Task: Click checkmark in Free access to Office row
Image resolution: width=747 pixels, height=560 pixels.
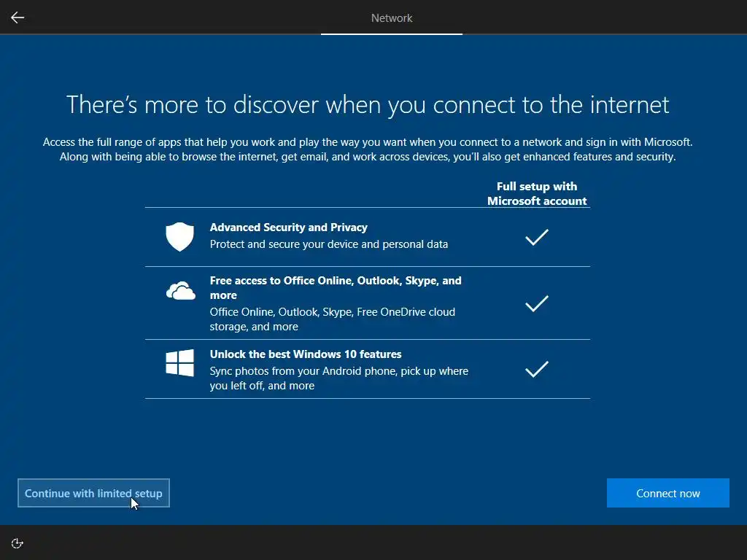Action: (x=537, y=303)
